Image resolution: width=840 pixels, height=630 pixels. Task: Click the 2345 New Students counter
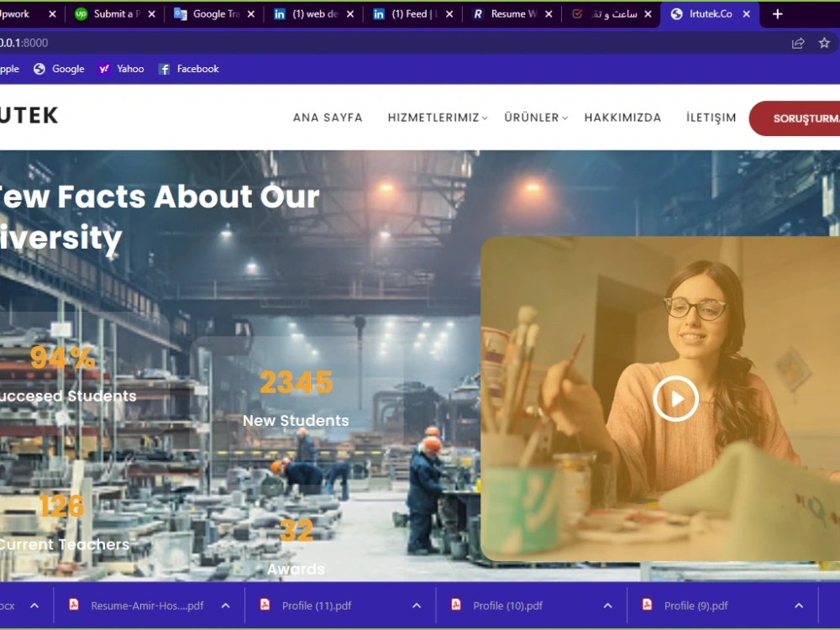click(x=296, y=397)
